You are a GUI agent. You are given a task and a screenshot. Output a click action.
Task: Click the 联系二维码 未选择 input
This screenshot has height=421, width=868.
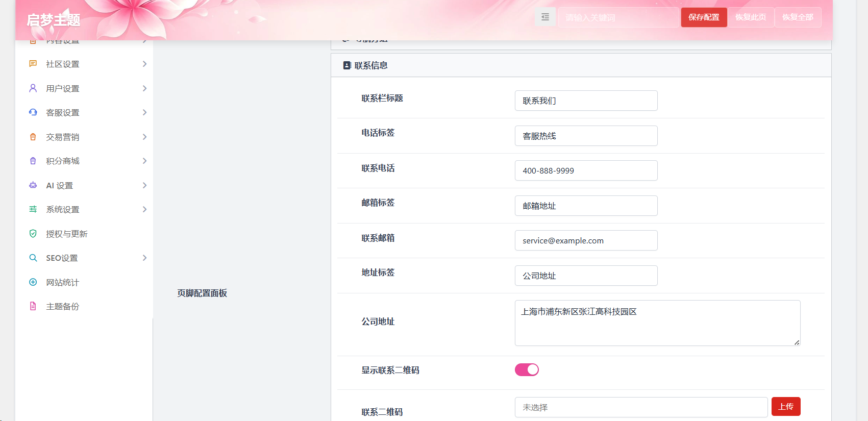click(x=641, y=407)
